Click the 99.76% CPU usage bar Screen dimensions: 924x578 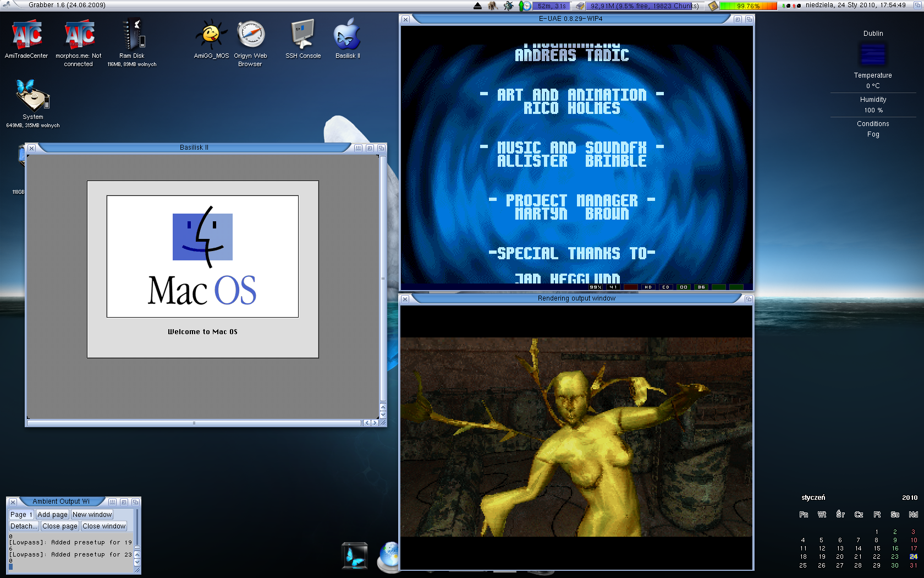(x=748, y=6)
